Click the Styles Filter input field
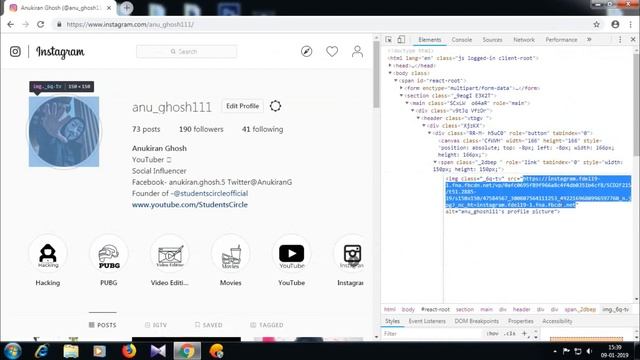Image resolution: width=640 pixels, height=360 pixels. (432, 333)
